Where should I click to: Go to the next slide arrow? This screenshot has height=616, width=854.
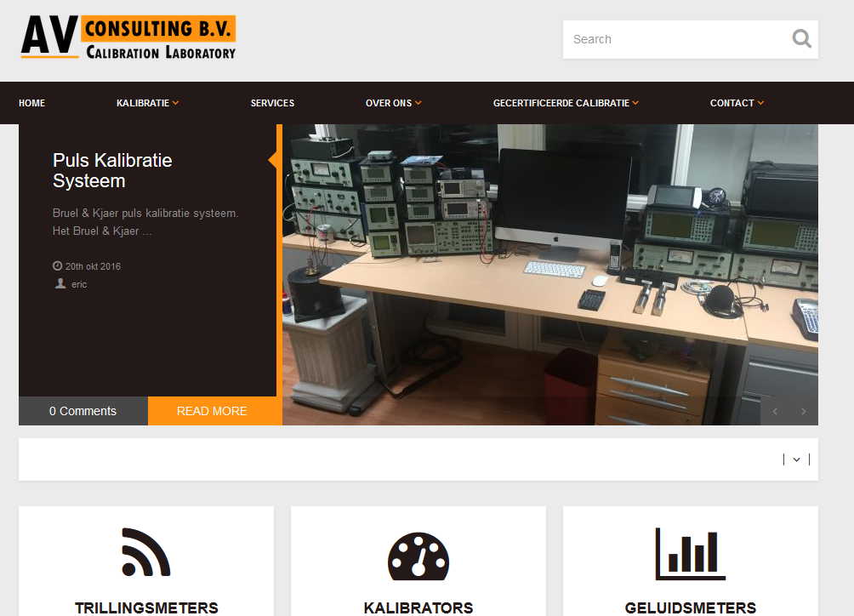click(x=803, y=411)
